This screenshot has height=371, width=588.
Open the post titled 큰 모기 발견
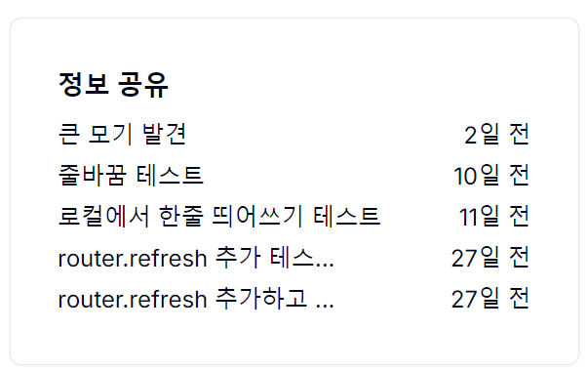pyautogui.click(x=122, y=134)
